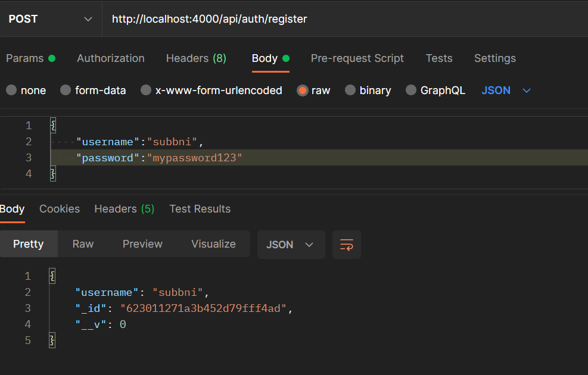588x375 pixels.
Task: Click the 0 value of __v
Action: coord(123,325)
